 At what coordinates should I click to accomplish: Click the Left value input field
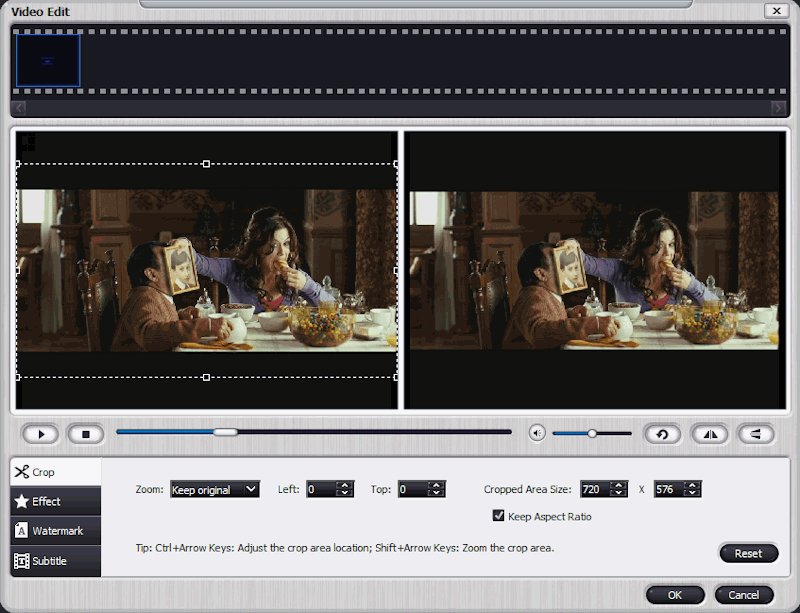click(x=322, y=489)
